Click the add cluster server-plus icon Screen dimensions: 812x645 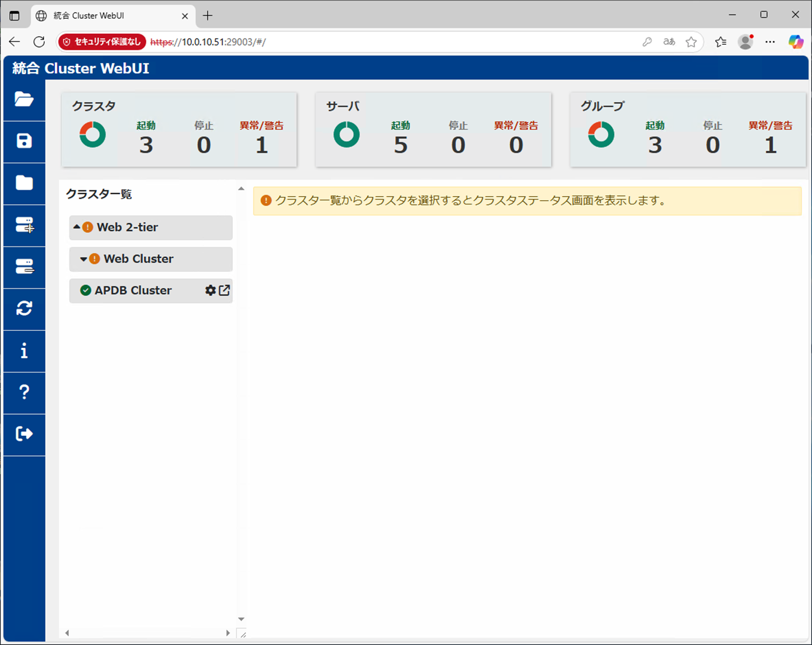pos(25,225)
